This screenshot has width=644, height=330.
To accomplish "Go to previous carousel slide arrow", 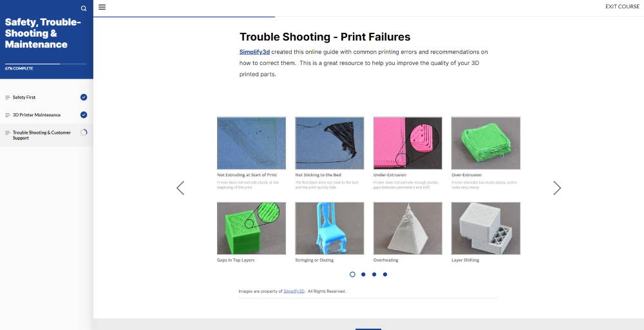I will [x=180, y=188].
